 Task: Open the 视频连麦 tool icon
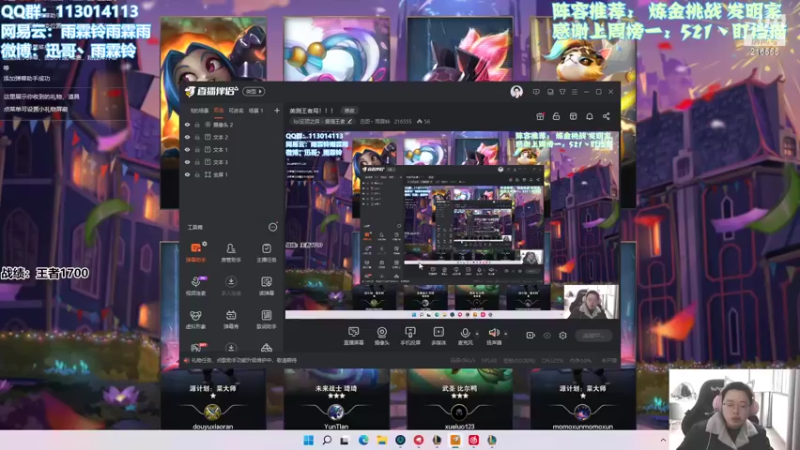click(x=195, y=286)
